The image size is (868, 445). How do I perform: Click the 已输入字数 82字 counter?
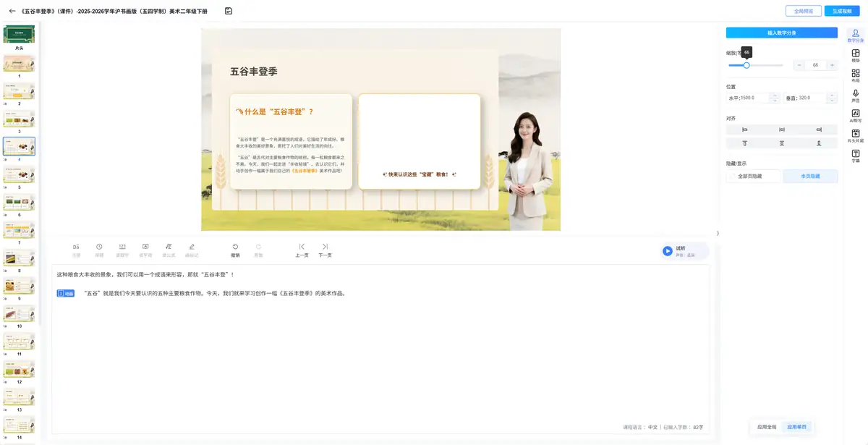[x=684, y=427]
